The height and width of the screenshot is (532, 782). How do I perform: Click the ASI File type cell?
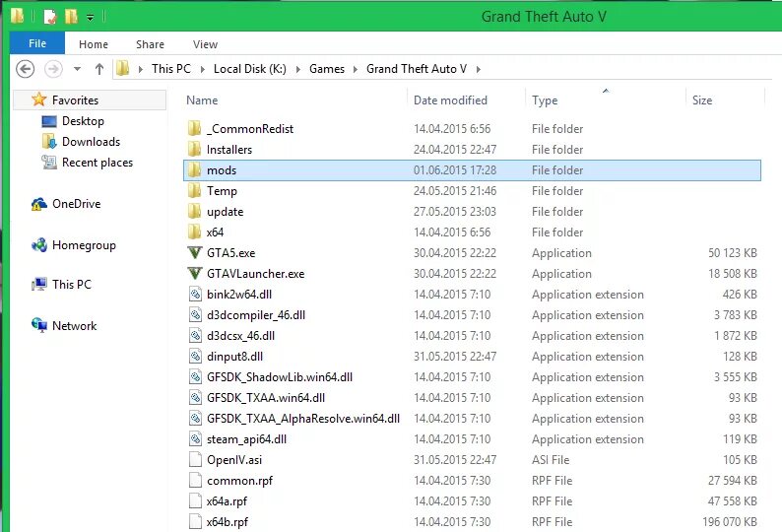click(551, 460)
